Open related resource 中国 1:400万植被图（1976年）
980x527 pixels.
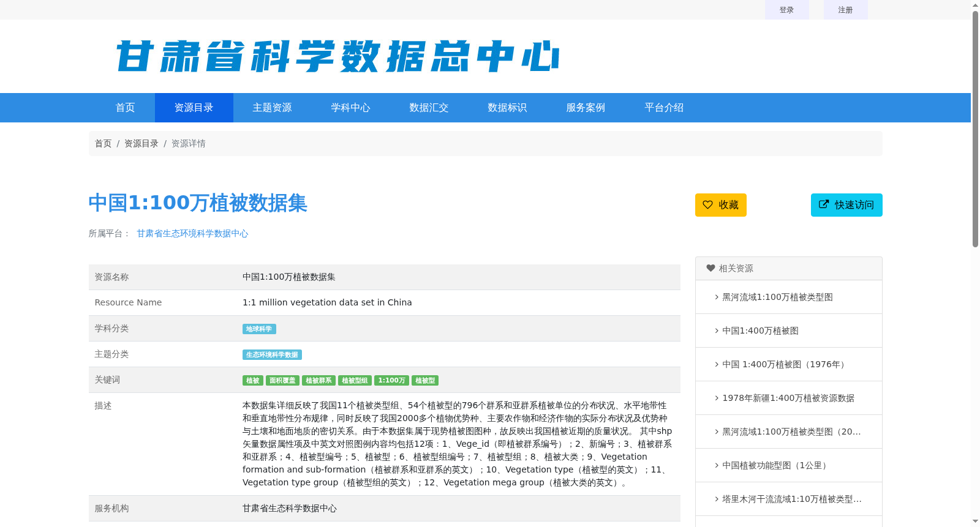tap(785, 364)
